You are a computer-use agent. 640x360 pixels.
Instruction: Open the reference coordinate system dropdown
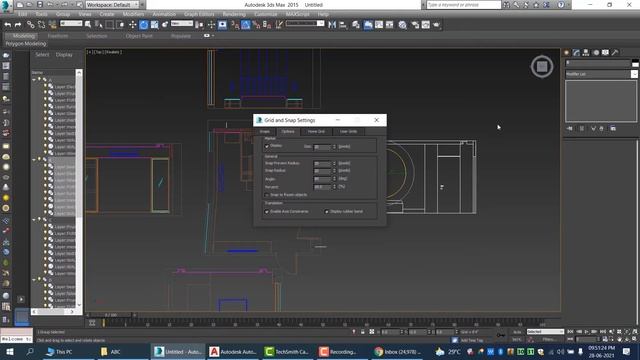[182, 24]
